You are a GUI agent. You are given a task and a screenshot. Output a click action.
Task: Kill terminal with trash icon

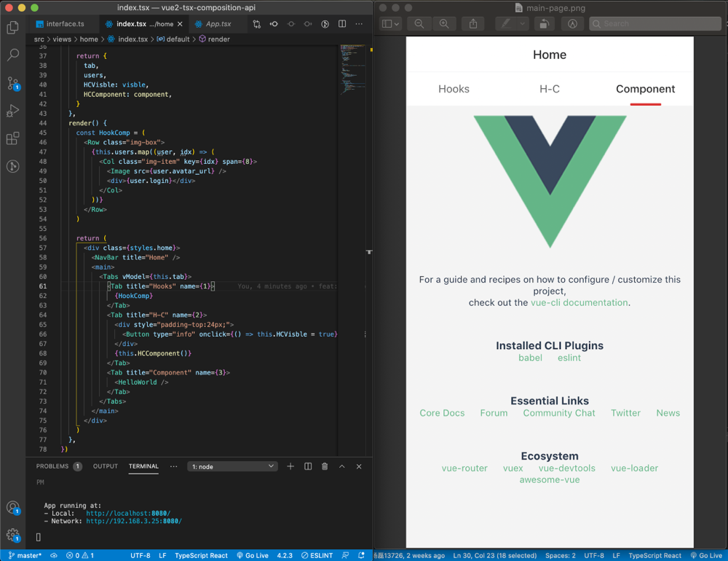(325, 466)
